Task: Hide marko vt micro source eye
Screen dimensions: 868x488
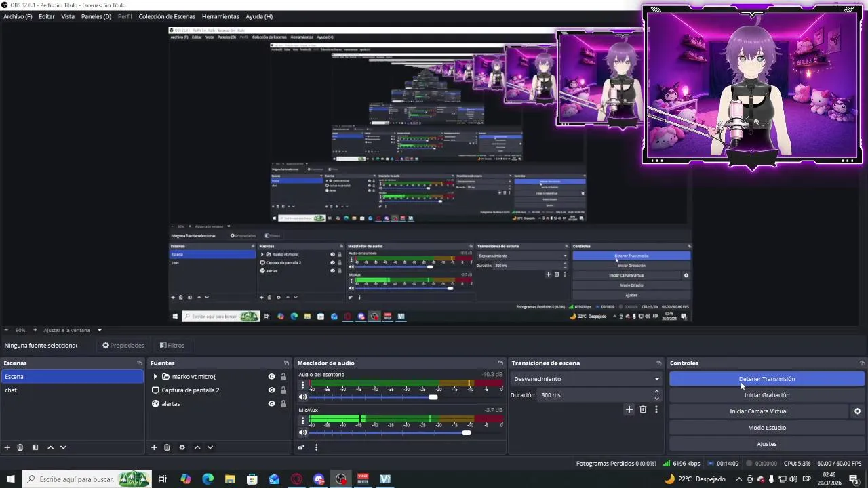Action: [x=271, y=377]
